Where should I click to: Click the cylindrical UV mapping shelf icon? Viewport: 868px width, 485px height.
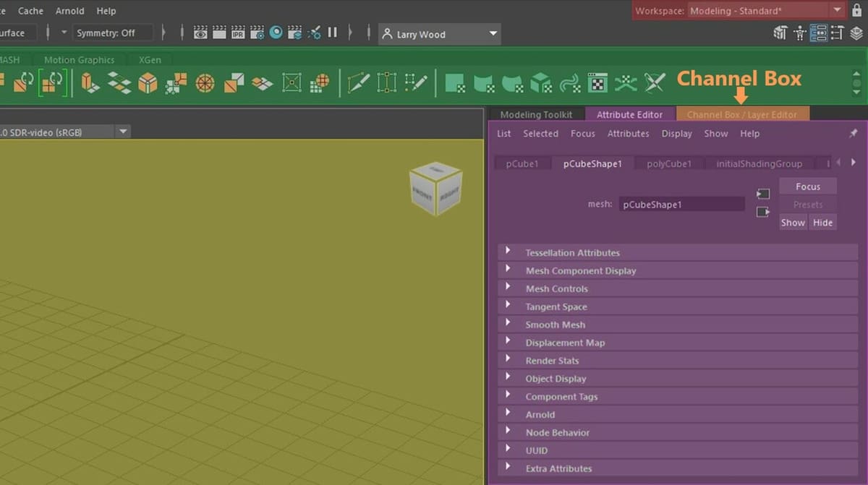click(483, 83)
